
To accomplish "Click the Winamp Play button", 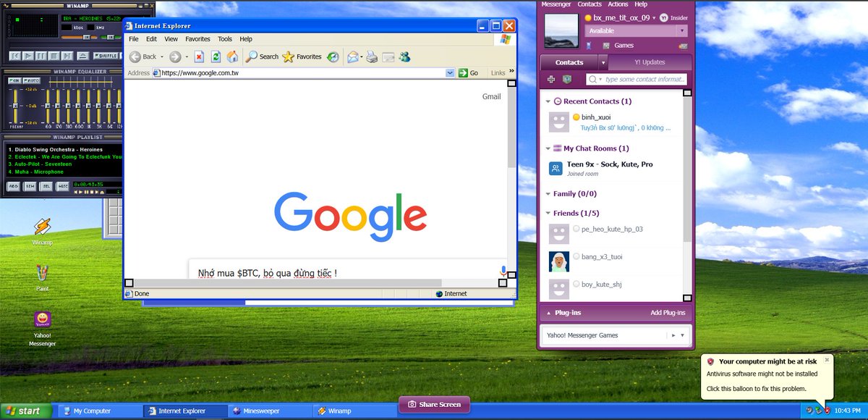I will click(28, 56).
